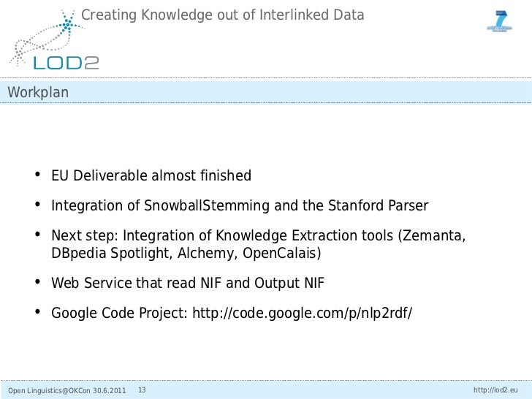532x399 pixels.
Task: Click the blue star graphic in logo
Action: (x=68, y=27)
